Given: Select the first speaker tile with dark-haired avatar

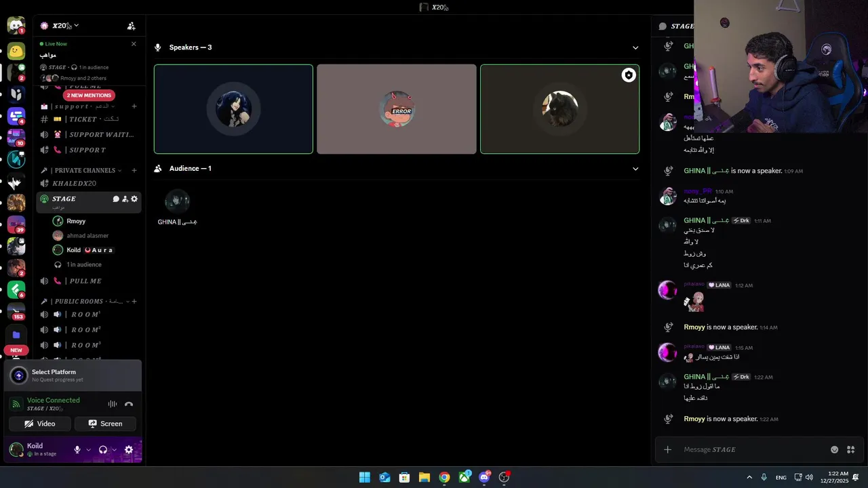Looking at the screenshot, I should [233, 109].
